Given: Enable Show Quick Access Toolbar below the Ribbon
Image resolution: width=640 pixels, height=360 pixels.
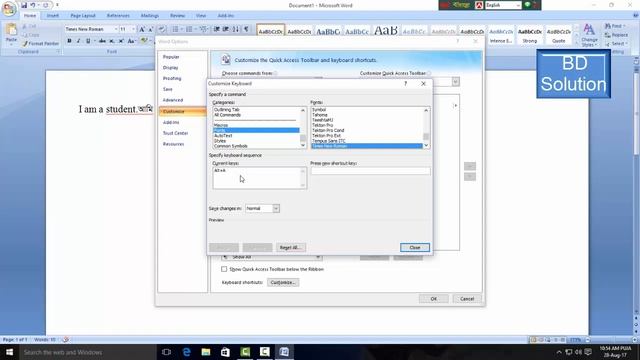Looking at the screenshot, I should 224,269.
